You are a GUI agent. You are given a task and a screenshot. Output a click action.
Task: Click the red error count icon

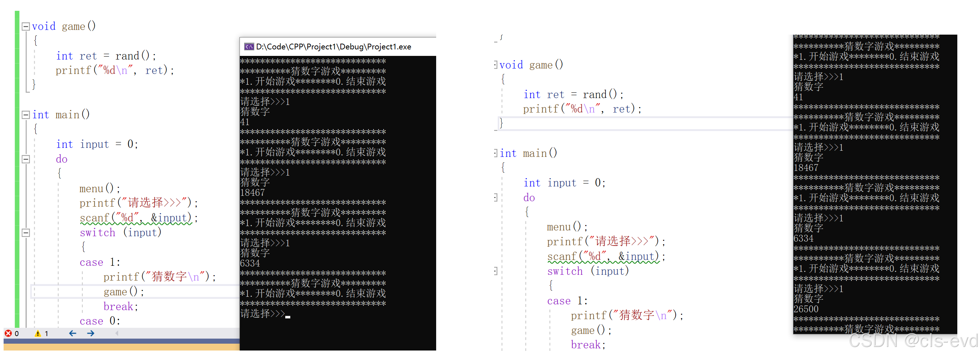coord(8,333)
